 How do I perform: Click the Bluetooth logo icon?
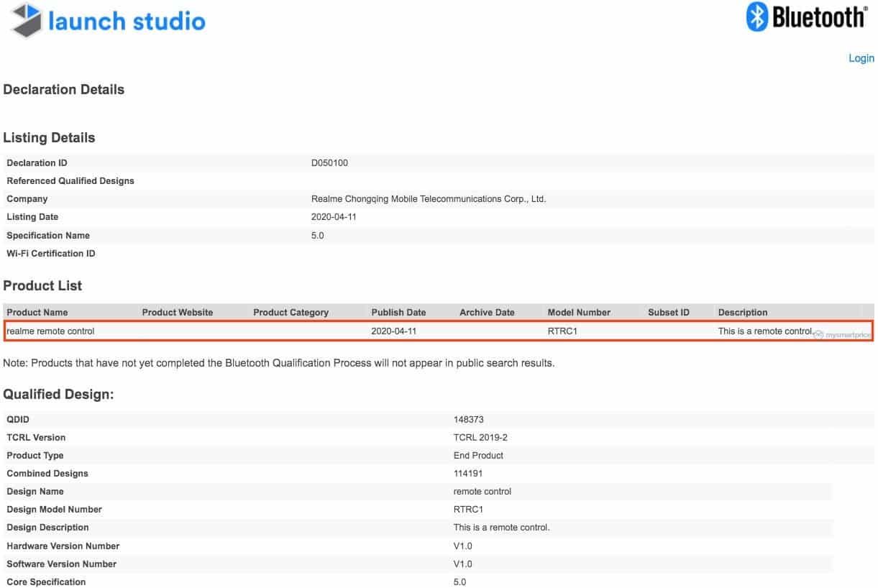(758, 17)
